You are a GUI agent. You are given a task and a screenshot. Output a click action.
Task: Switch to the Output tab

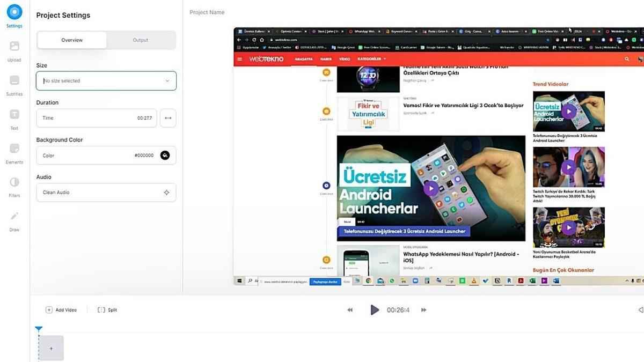(x=140, y=40)
